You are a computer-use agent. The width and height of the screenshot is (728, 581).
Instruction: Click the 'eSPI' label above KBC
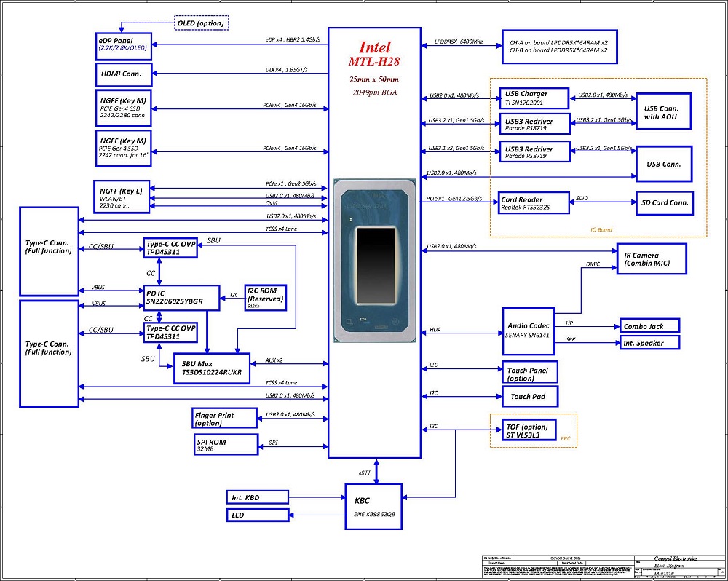[x=365, y=473]
